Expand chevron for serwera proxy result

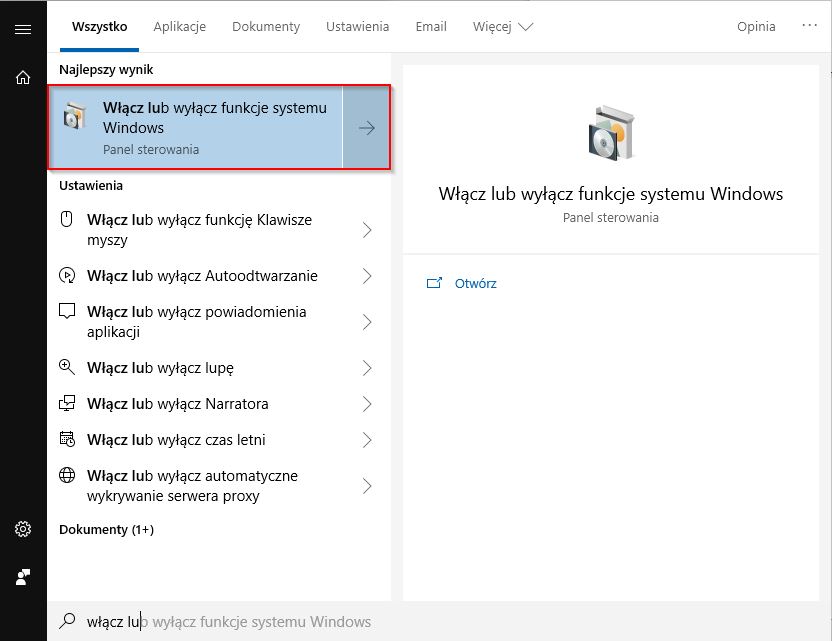click(x=367, y=486)
